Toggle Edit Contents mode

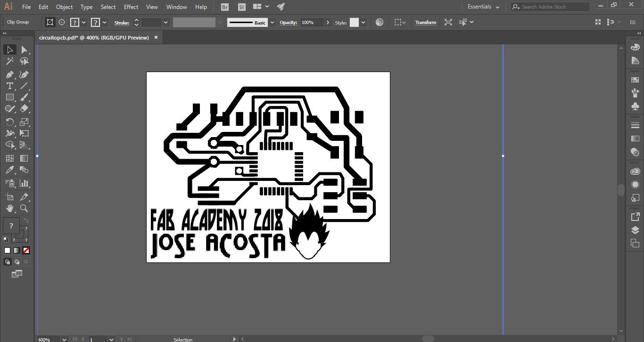[x=62, y=23]
